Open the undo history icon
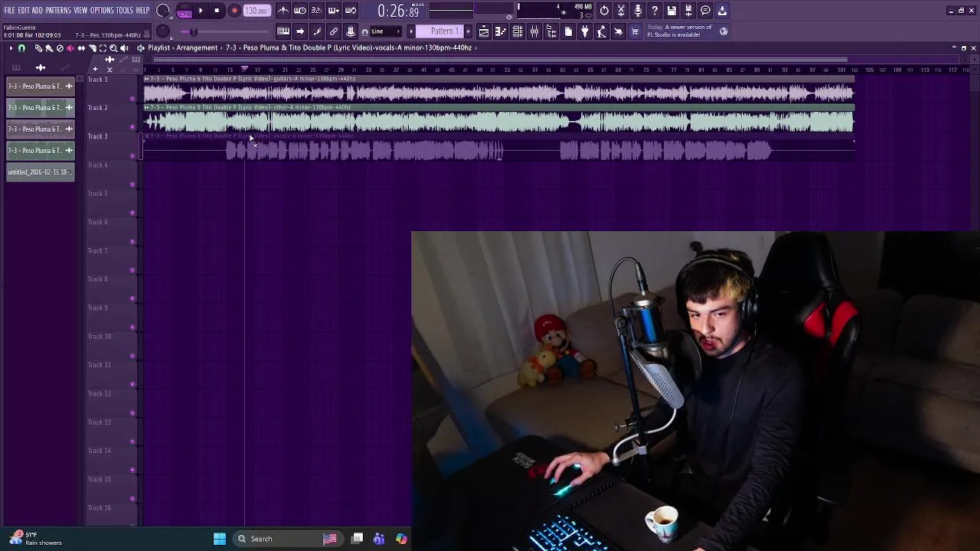The width and height of the screenshot is (980, 551). click(604, 11)
